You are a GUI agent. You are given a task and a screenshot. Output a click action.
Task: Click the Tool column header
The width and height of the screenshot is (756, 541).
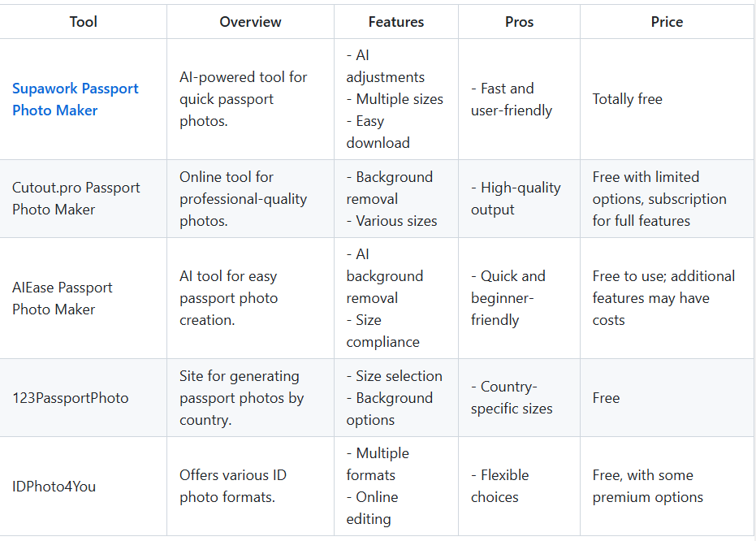click(x=84, y=22)
